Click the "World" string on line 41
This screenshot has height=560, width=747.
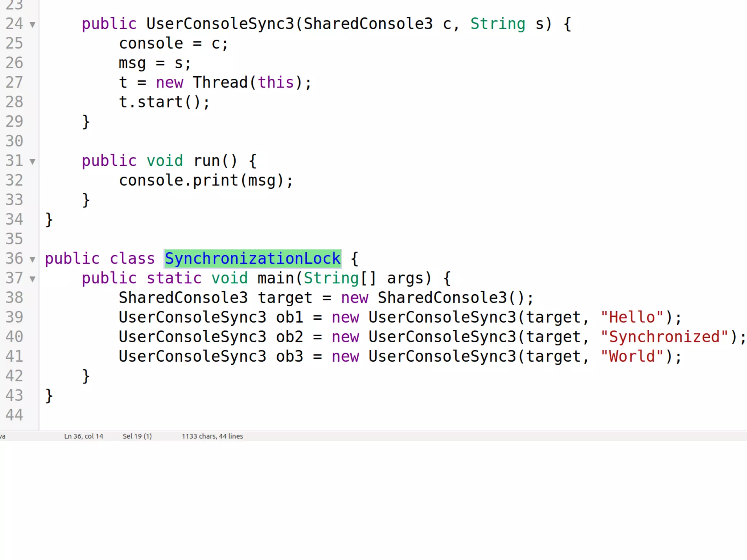point(632,357)
